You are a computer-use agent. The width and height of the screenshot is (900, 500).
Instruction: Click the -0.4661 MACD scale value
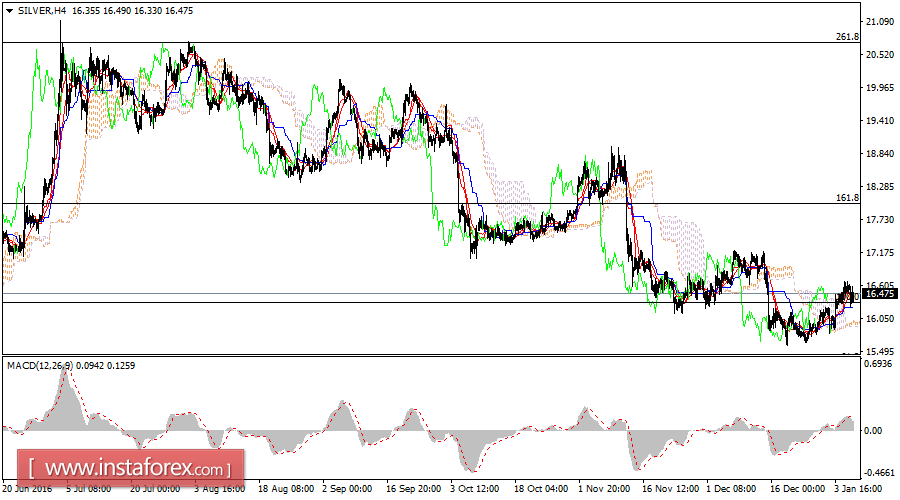pos(879,472)
